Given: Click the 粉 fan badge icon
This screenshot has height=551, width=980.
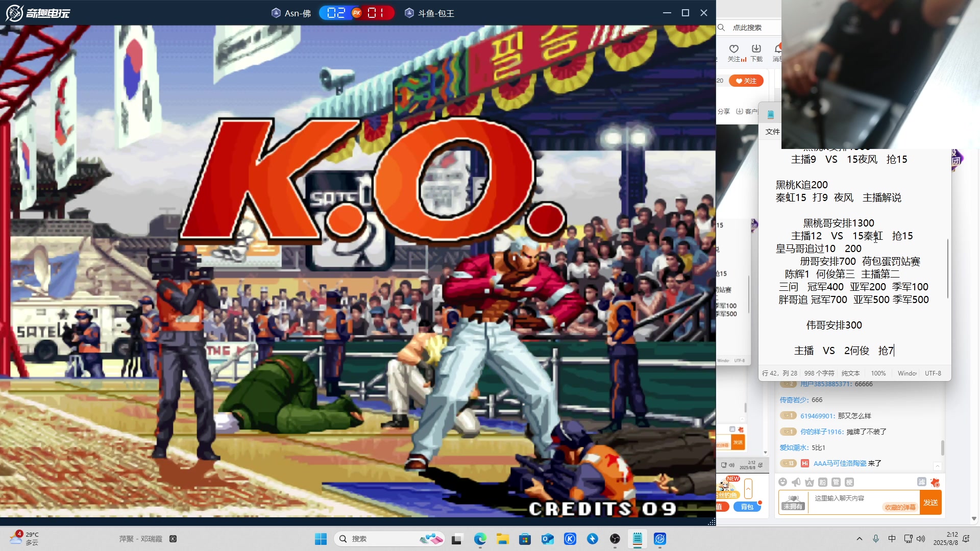Looking at the screenshot, I should click(x=823, y=482).
